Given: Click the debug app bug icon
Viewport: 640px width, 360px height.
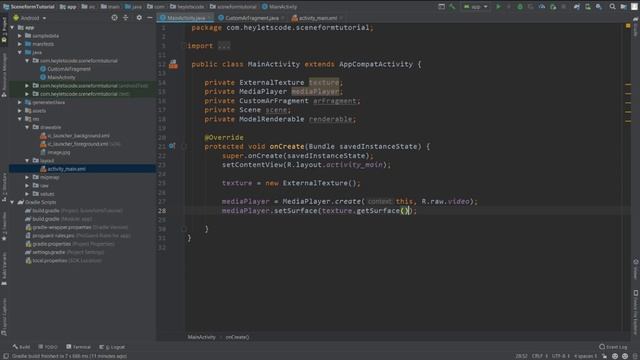Looking at the screenshot, I should tap(520, 7).
